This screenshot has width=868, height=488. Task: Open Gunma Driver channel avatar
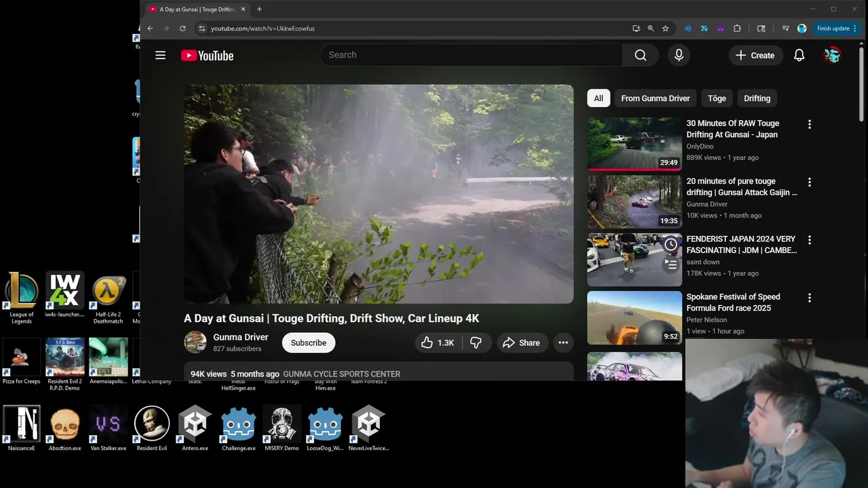pyautogui.click(x=195, y=342)
